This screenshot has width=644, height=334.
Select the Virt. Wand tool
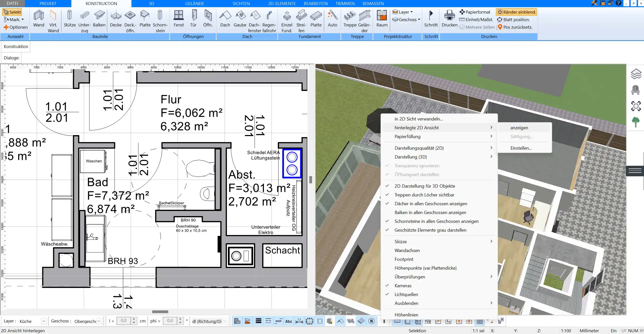tap(53, 21)
